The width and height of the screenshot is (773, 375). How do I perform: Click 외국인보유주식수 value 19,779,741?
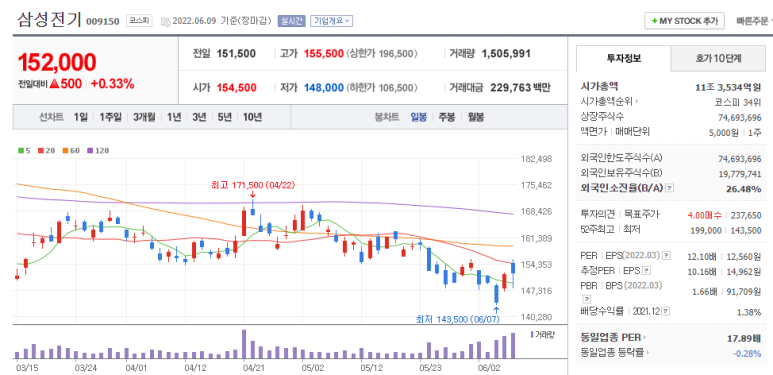coord(740,174)
